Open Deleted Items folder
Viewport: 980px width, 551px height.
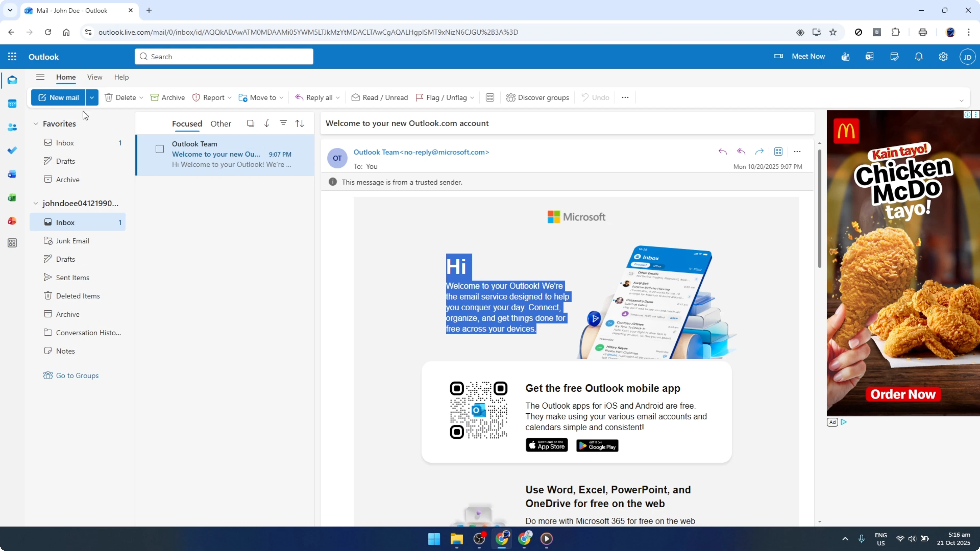click(77, 296)
